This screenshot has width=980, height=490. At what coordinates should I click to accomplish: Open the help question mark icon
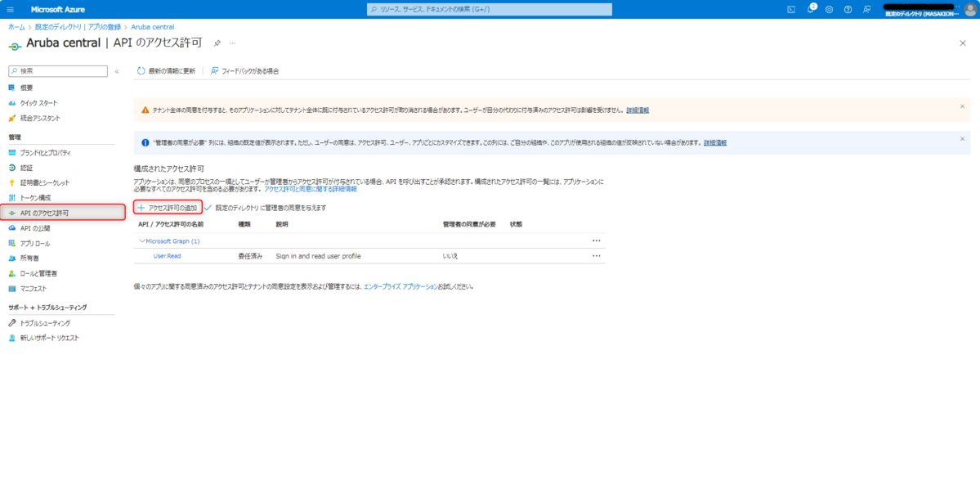tap(848, 9)
